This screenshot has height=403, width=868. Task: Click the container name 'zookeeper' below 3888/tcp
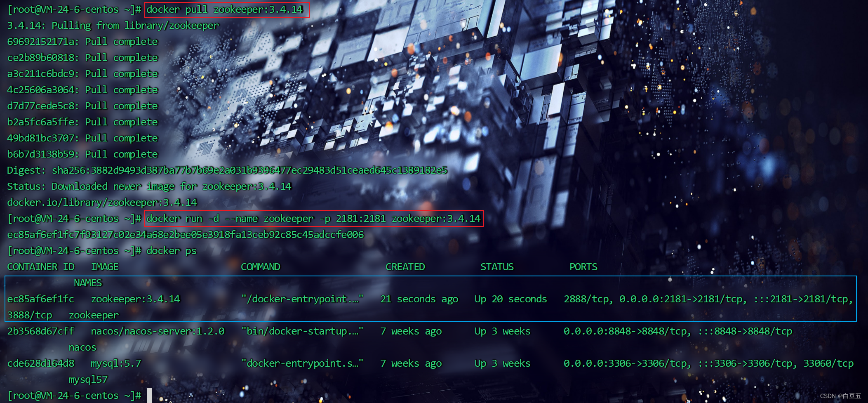(x=94, y=315)
